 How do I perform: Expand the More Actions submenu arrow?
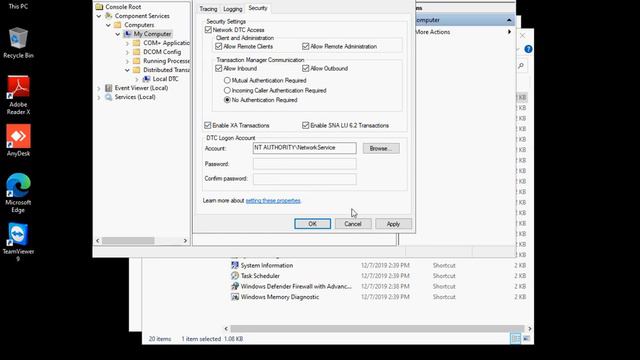pyautogui.click(x=509, y=32)
